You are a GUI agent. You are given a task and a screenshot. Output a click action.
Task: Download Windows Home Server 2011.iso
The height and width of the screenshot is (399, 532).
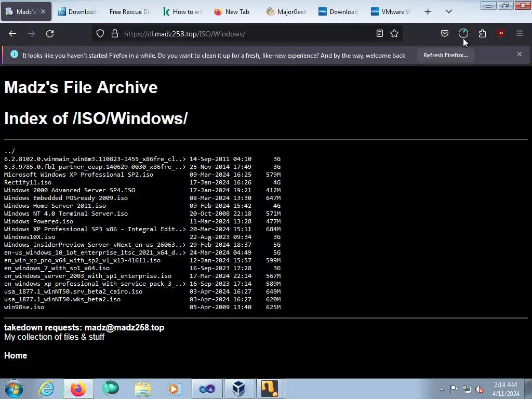click(x=55, y=206)
